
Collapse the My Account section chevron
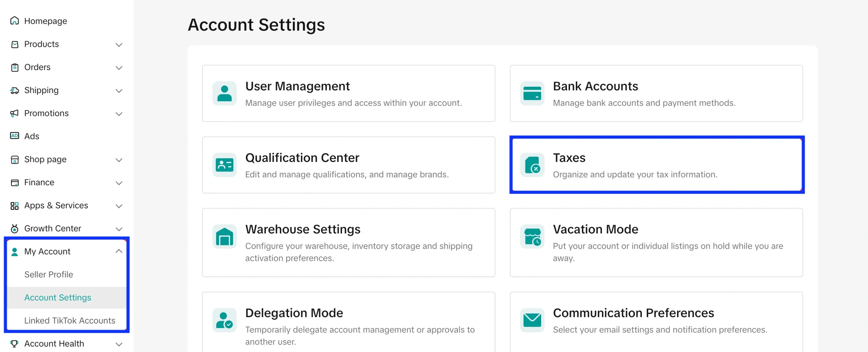[119, 251]
